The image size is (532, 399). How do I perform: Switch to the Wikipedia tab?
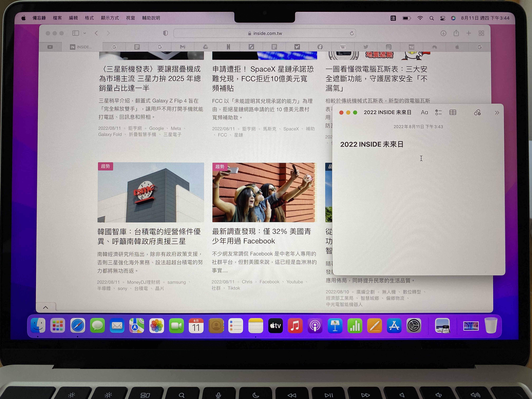coord(343,47)
